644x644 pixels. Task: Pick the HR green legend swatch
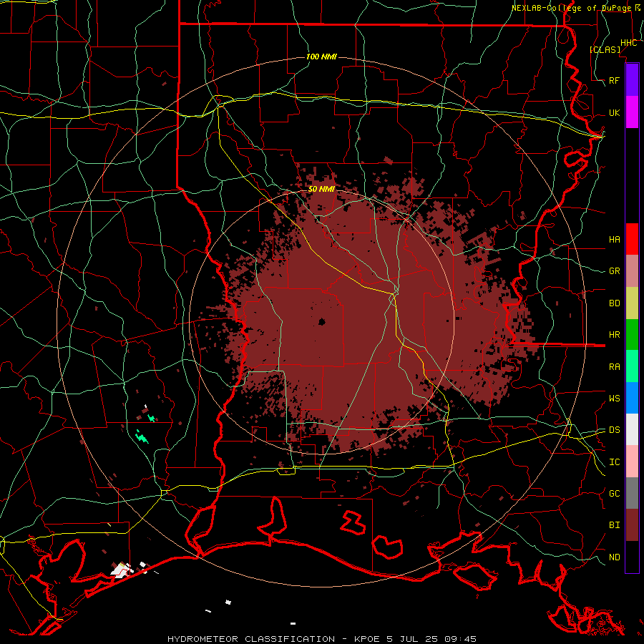point(632,335)
